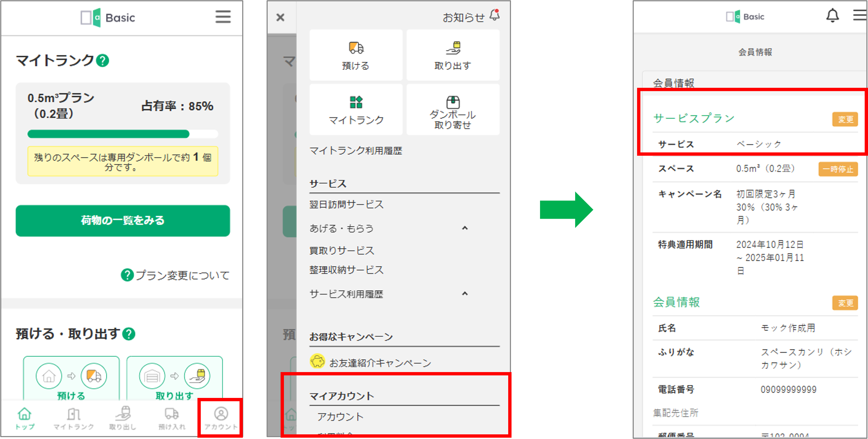Select アカウント under マイアカウント menu
Viewport: 868px width, 439px height.
340,417
